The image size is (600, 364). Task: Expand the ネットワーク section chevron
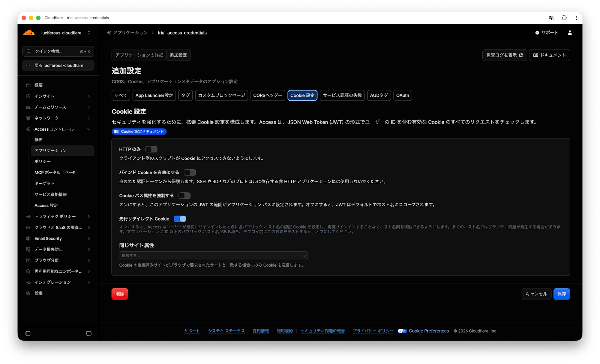[89, 118]
